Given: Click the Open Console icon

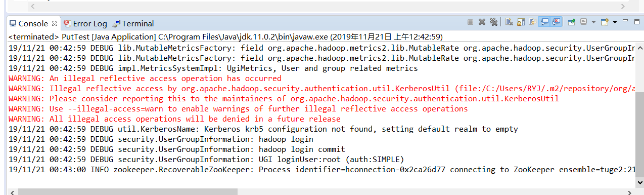Looking at the screenshot, I should tap(605, 22).
